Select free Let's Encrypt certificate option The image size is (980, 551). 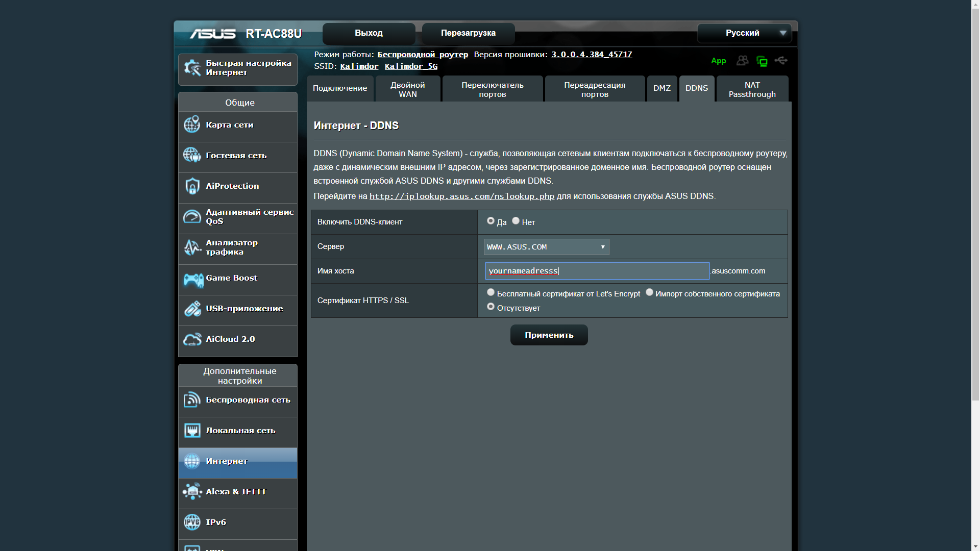(491, 292)
